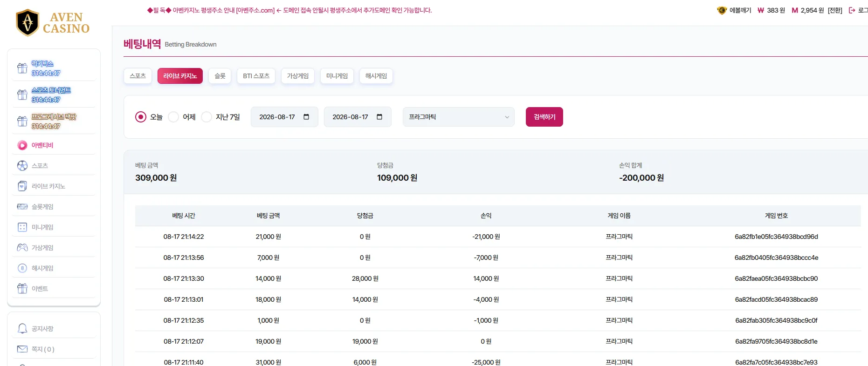Open the start date calendar picker
Screen dimensions: 868x366
(x=306, y=117)
